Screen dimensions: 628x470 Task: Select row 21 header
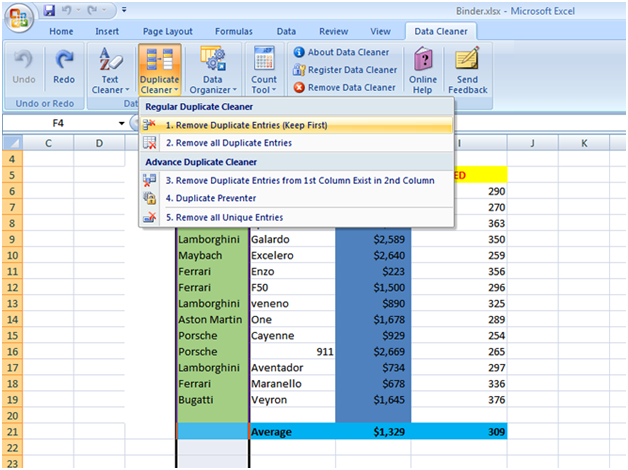coord(12,432)
